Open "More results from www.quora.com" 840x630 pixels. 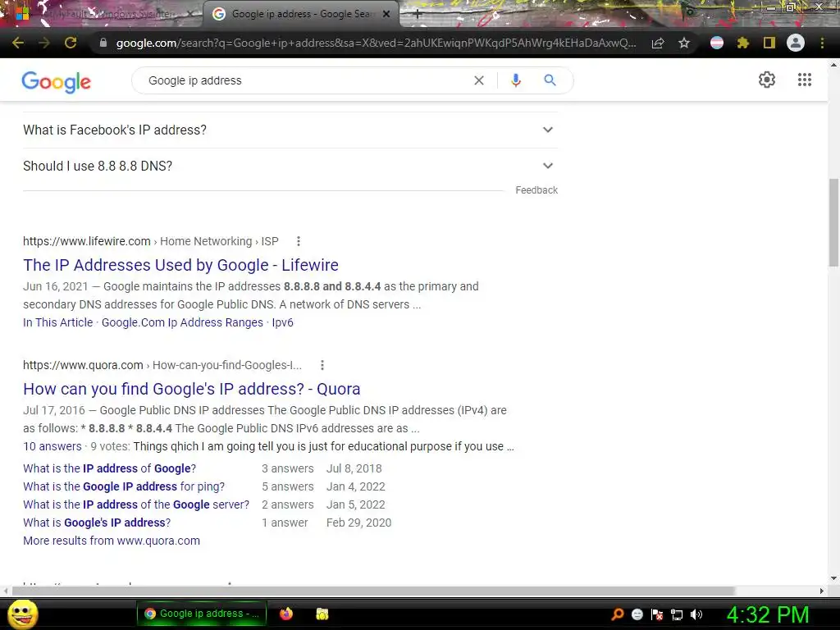(112, 541)
